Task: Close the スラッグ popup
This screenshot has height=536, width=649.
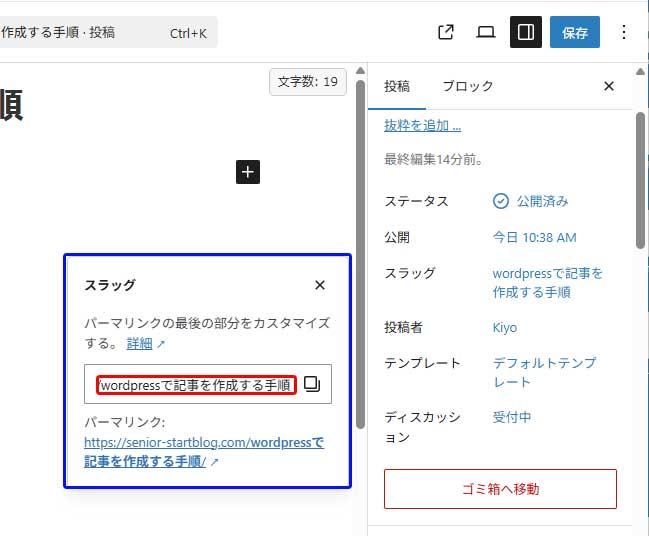Action: click(x=320, y=285)
